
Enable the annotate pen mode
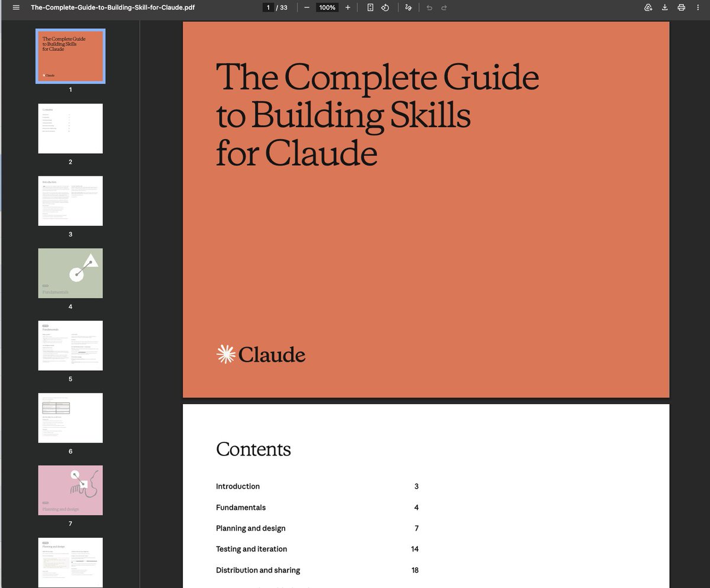[409, 8]
